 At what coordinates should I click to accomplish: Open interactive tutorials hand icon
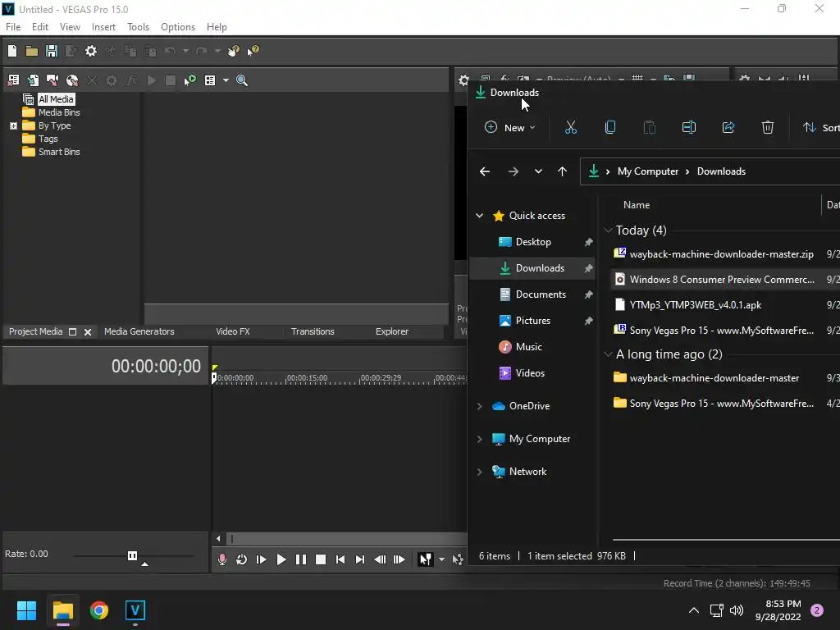click(234, 51)
